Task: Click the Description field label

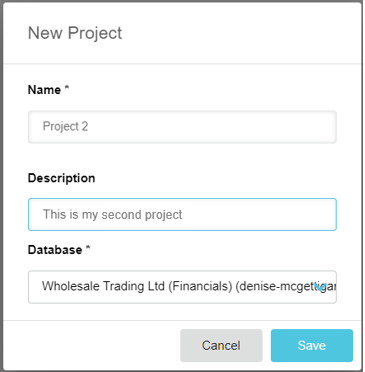Action: pos(62,178)
